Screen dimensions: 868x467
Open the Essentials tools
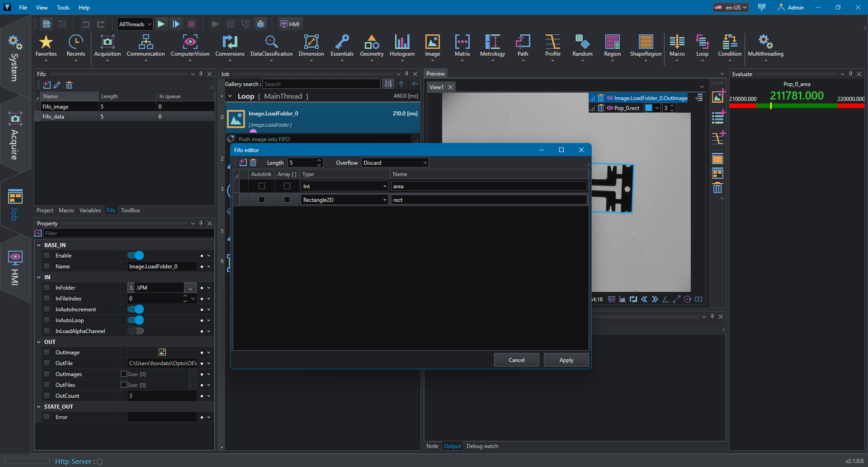(x=342, y=47)
